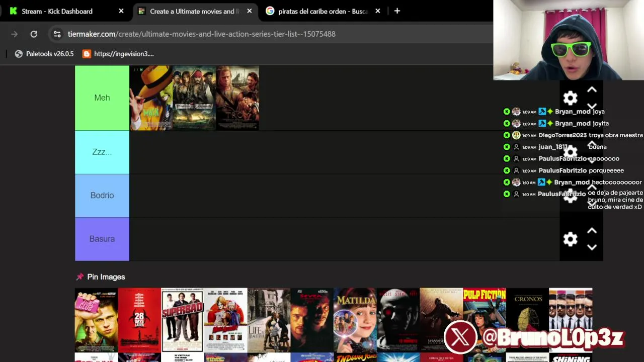Viewport: 644px width, 362px height.
Task: Select The Mask poster in Meh tier
Action: [151, 98]
